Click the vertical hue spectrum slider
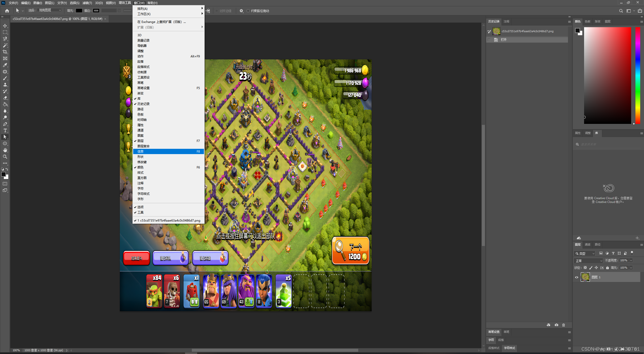644x354 pixels. point(638,76)
